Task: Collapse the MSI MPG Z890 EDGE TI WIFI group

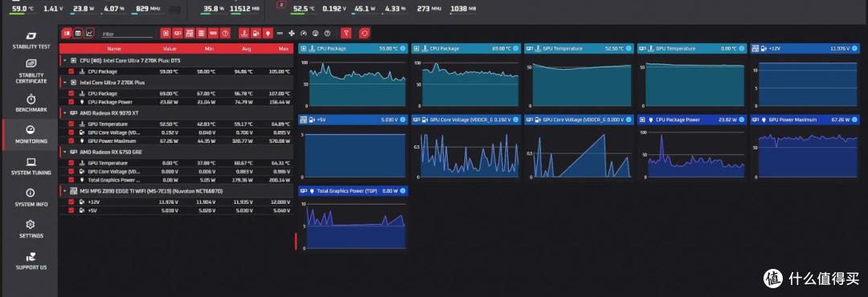Action: pyautogui.click(x=65, y=191)
